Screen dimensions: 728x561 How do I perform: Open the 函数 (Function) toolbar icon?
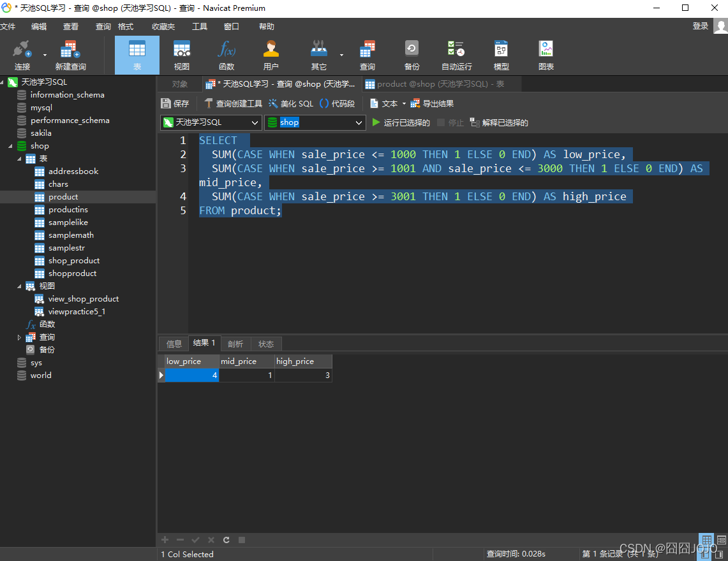[x=227, y=55]
